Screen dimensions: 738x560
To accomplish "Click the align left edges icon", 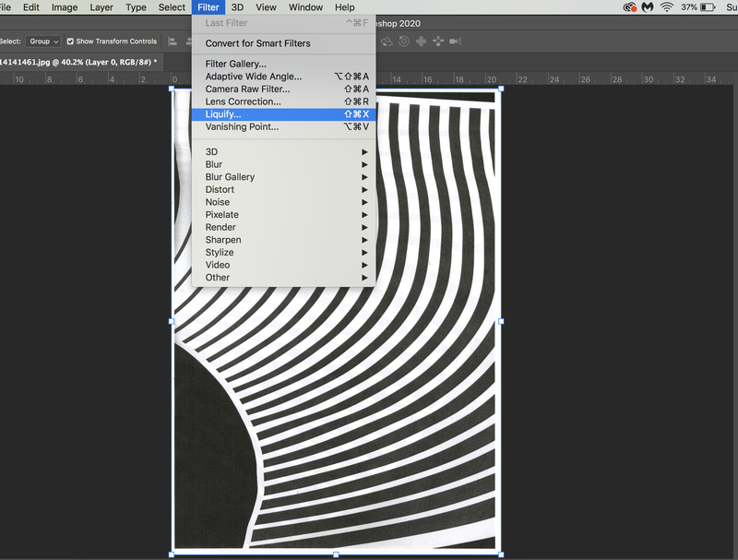I will coord(173,42).
